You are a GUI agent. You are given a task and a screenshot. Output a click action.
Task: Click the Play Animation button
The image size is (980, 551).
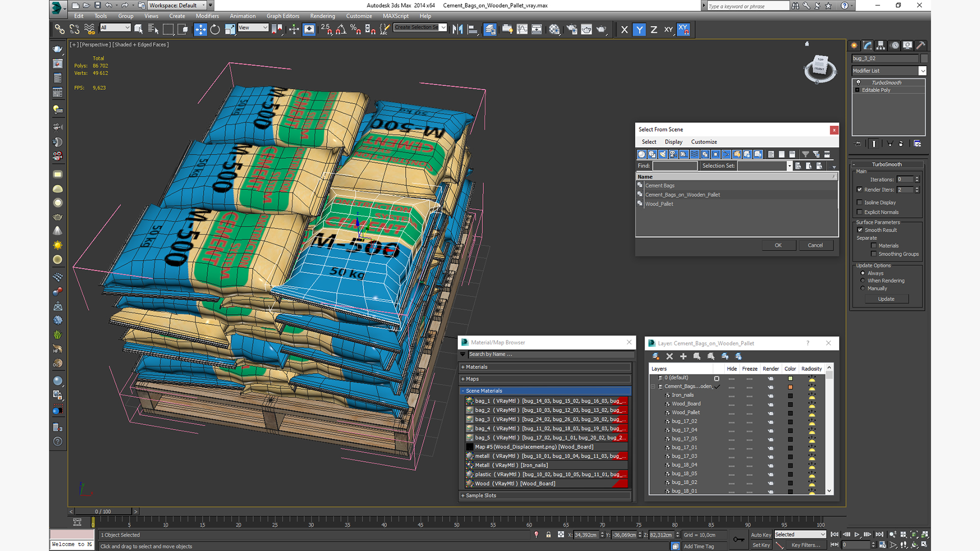point(857,534)
